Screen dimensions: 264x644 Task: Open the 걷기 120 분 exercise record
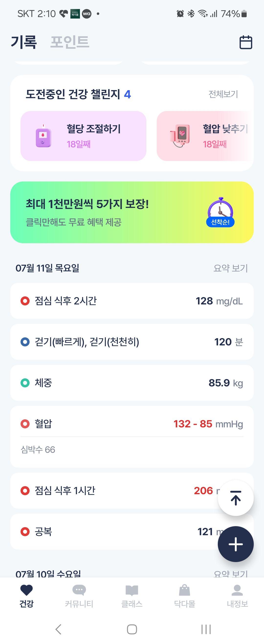tap(132, 342)
